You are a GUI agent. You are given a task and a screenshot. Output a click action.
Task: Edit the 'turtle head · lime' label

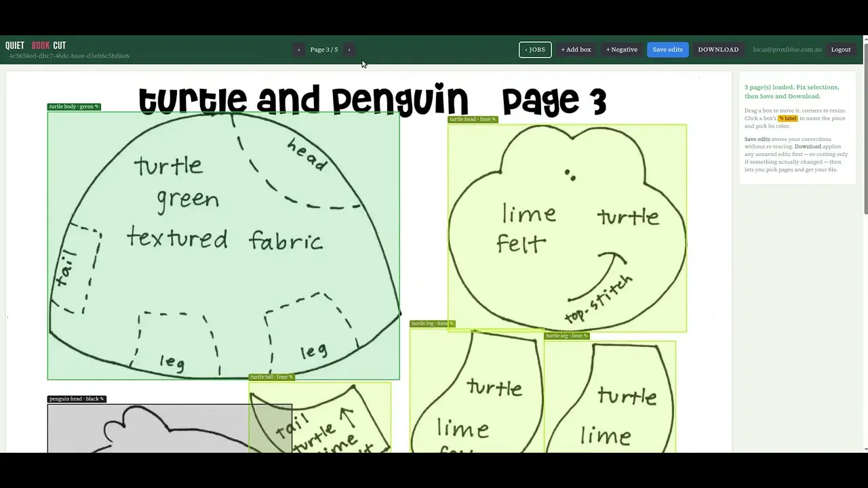coord(473,119)
